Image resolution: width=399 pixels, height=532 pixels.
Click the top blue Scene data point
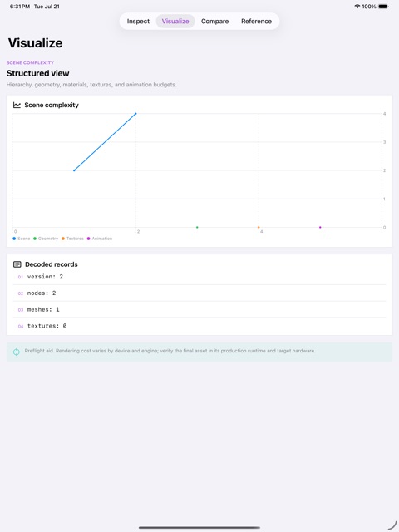point(135,114)
